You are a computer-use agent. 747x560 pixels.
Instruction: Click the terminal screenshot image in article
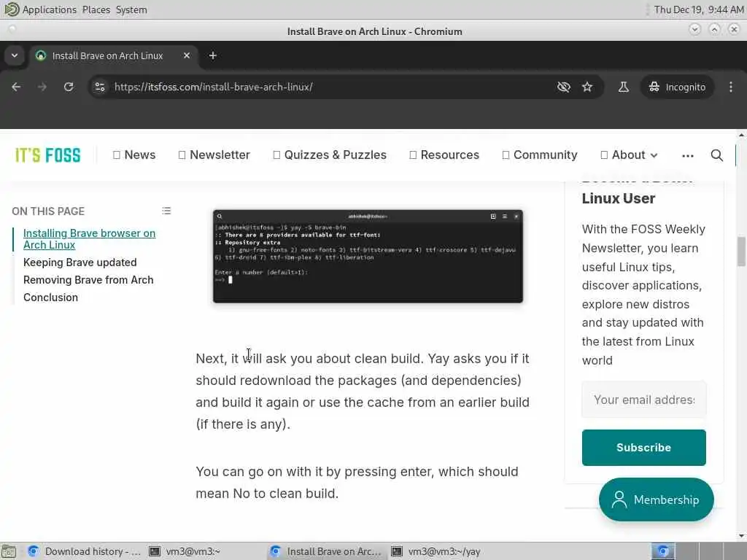coord(368,256)
